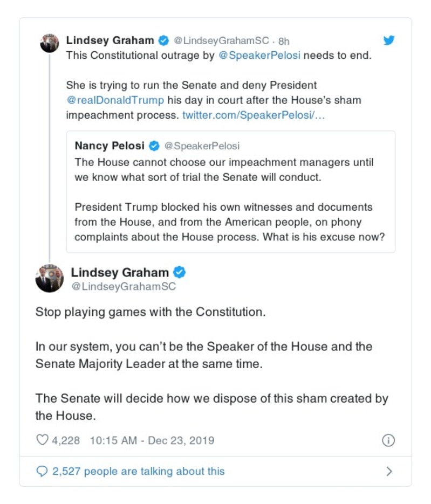
Task: Click the large bold Lindsey Graham name
Action: pyautogui.click(x=120, y=272)
